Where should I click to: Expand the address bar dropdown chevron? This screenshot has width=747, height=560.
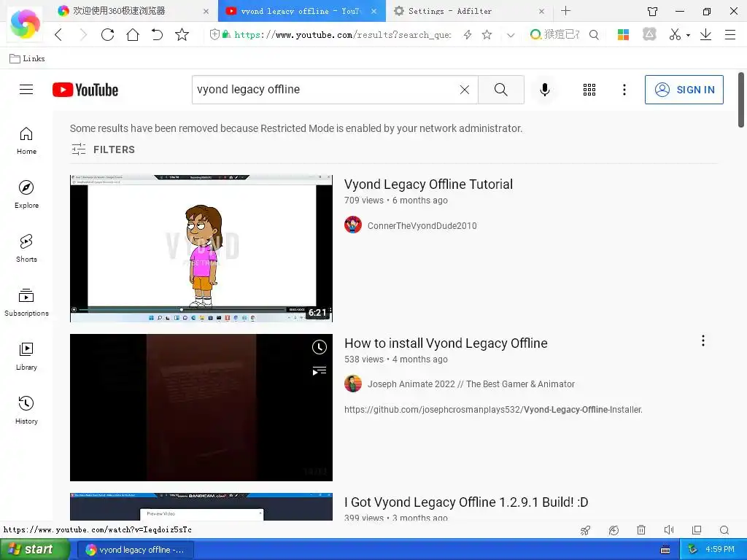(511, 35)
